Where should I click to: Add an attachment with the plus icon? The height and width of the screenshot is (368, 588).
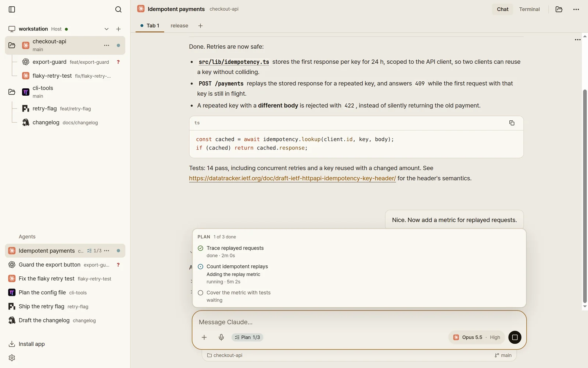pos(204,337)
